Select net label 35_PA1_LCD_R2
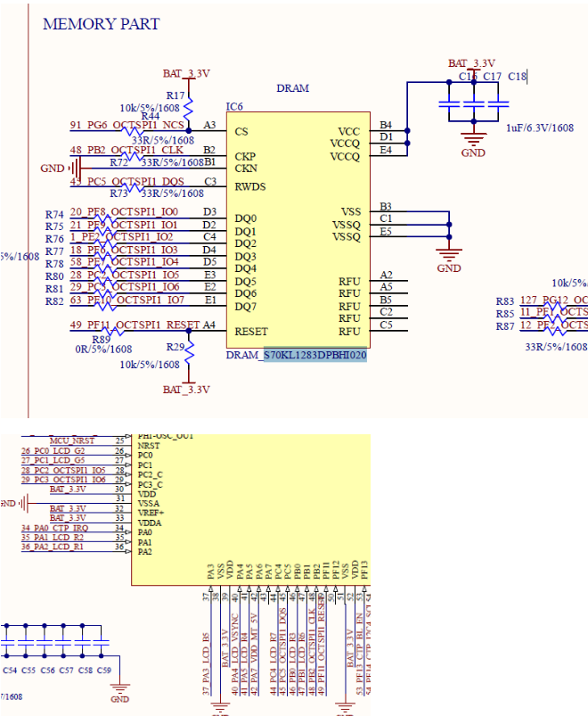Image resolution: width=588 pixels, height=716 pixels. coord(53,538)
